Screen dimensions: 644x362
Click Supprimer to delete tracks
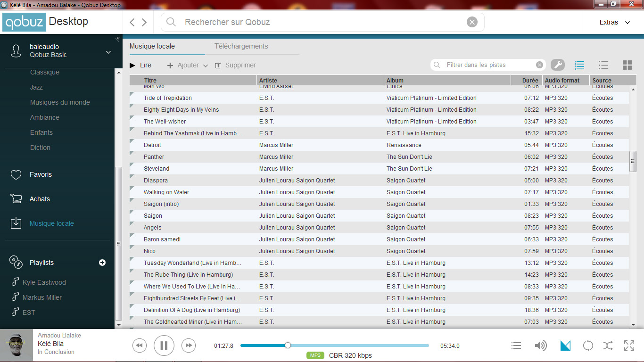tap(235, 65)
